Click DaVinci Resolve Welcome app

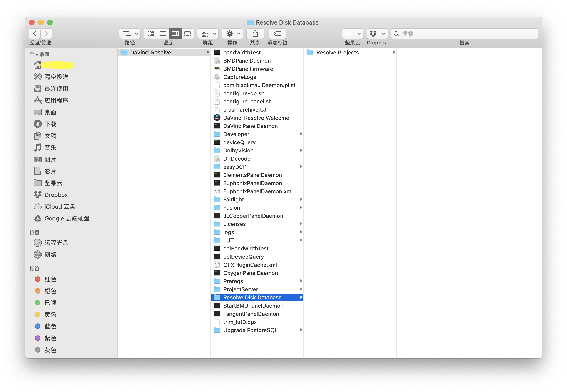[x=256, y=118]
